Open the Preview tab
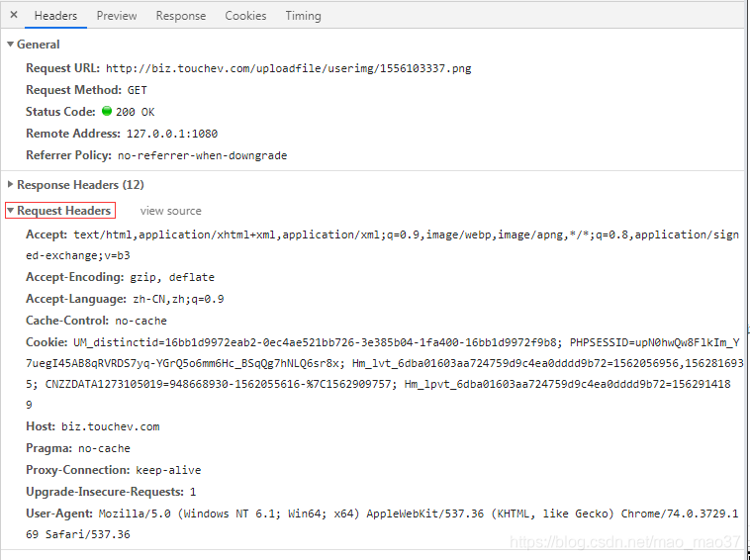This screenshot has height=560, width=750. (x=117, y=16)
